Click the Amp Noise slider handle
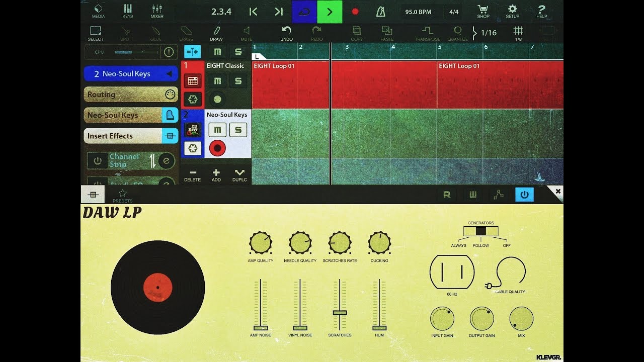644x362 pixels. click(x=260, y=328)
